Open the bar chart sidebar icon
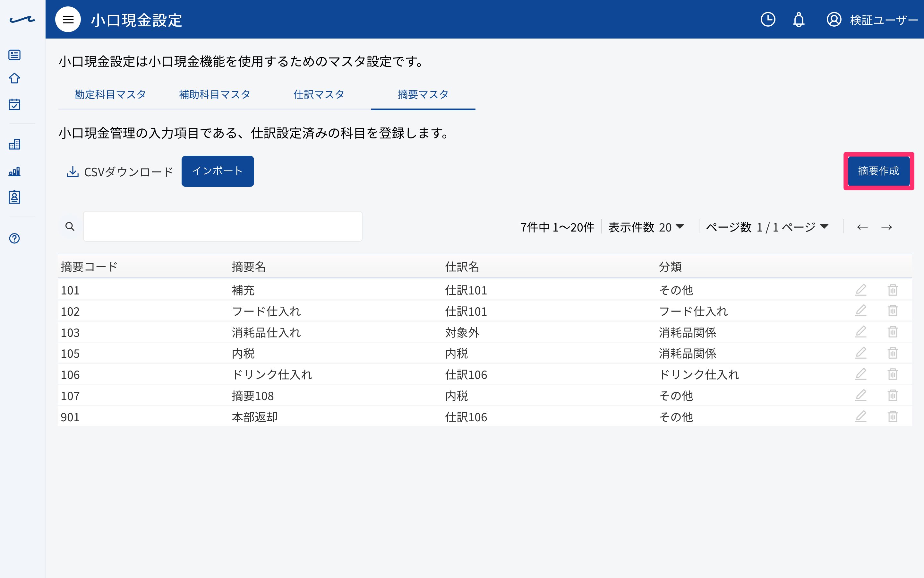This screenshot has width=924, height=578. click(14, 171)
